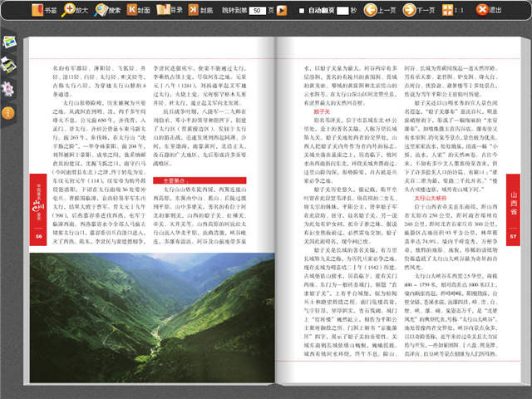Click the red page 56 tab on left margin

click(38, 209)
